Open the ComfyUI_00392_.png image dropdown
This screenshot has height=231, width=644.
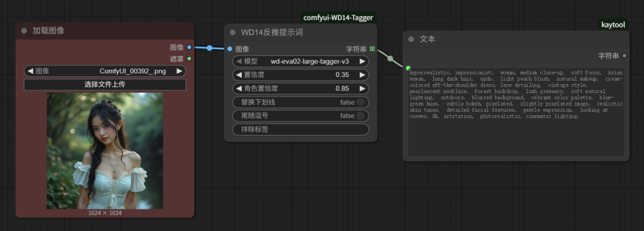pos(105,71)
